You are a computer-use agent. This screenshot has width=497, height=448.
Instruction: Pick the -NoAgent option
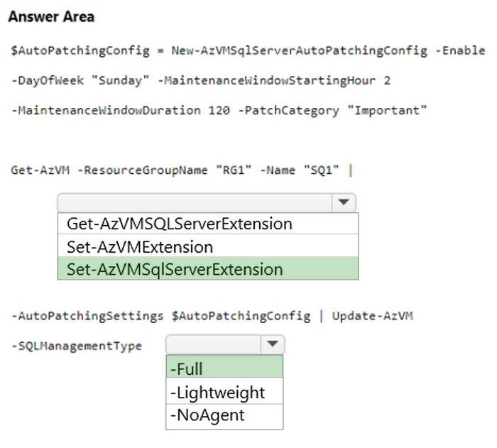(204, 415)
